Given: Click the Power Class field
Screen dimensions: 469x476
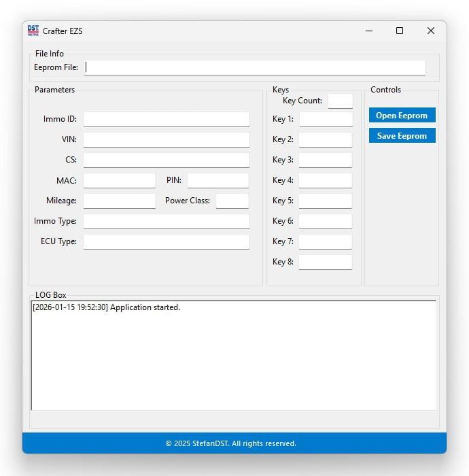Looking at the screenshot, I should (x=232, y=201).
